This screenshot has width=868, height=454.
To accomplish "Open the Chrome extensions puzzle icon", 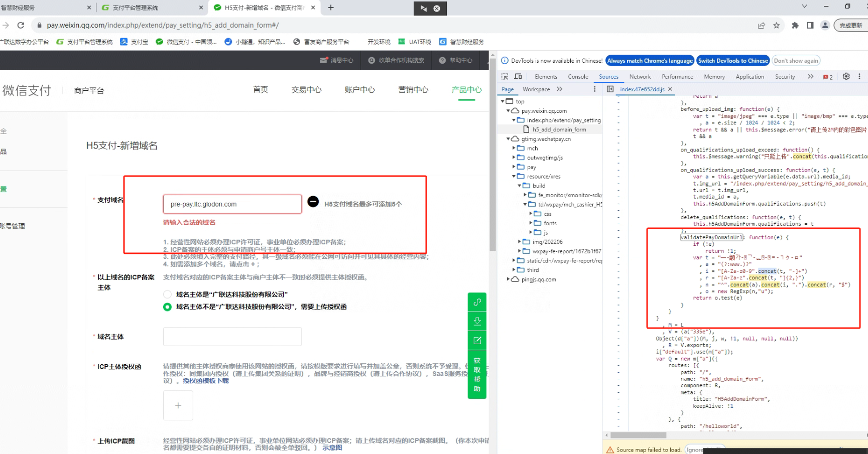I will pos(795,25).
